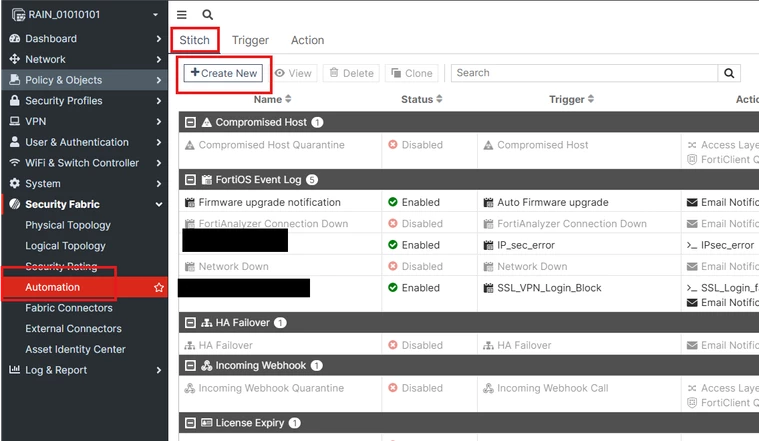Screen dimensions: 759x441
Task: Click into the Search input field
Action: click(584, 73)
